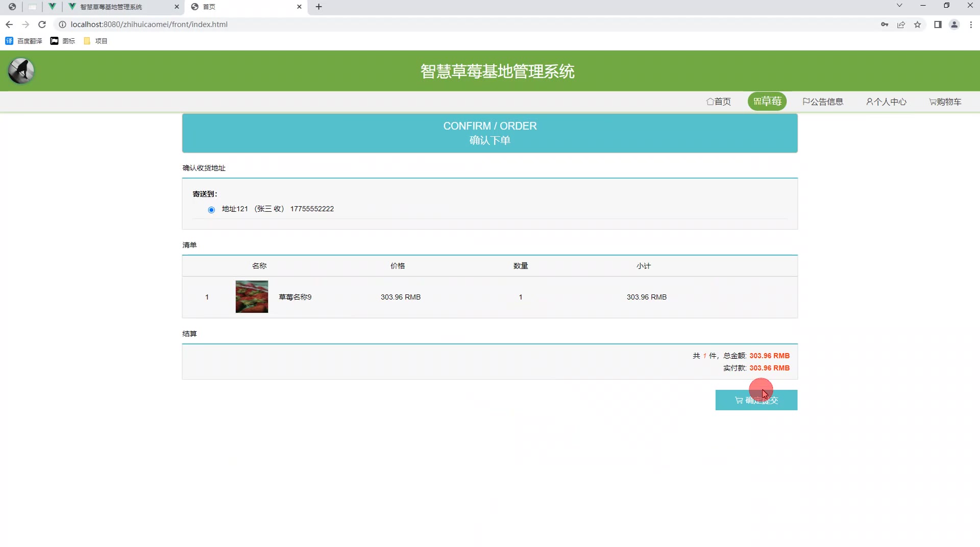Open the 图标 bookmark
980x547 pixels.
[x=63, y=41]
